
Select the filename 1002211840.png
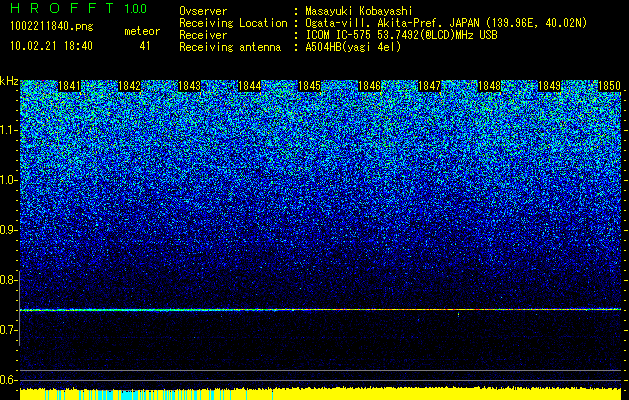52,26
